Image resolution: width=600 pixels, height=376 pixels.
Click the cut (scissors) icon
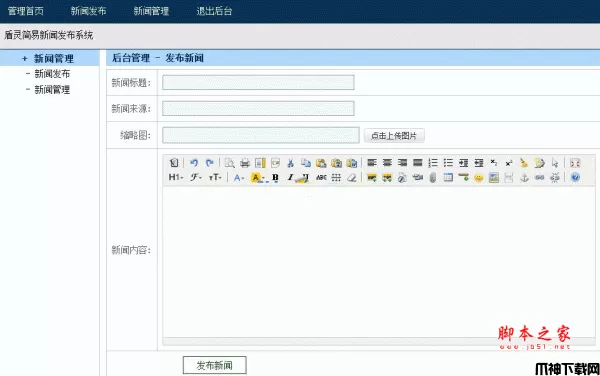290,163
